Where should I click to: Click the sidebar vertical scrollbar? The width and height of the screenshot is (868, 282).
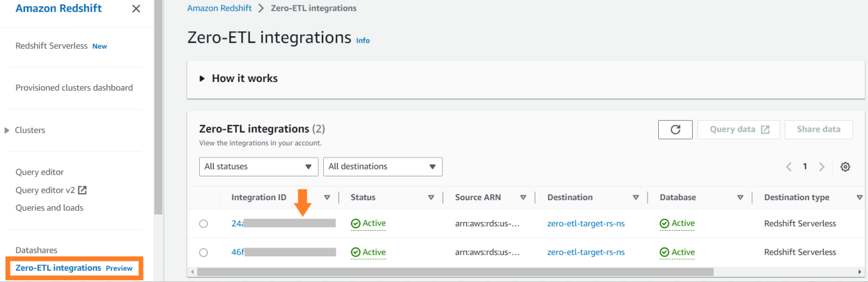[158, 108]
